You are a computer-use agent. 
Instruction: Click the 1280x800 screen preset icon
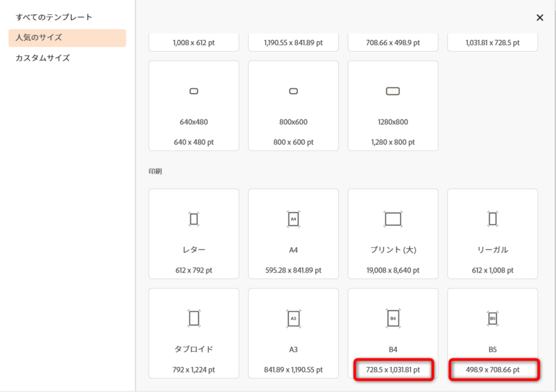392,91
